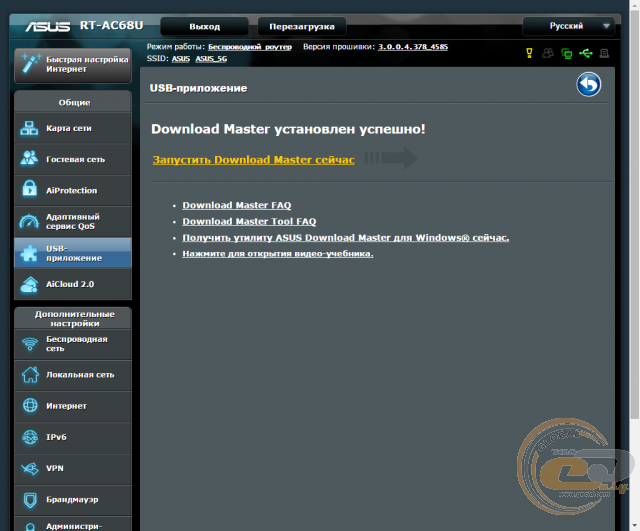Select AiProtection in the sidebar
The height and width of the screenshot is (531, 640).
click(x=73, y=190)
